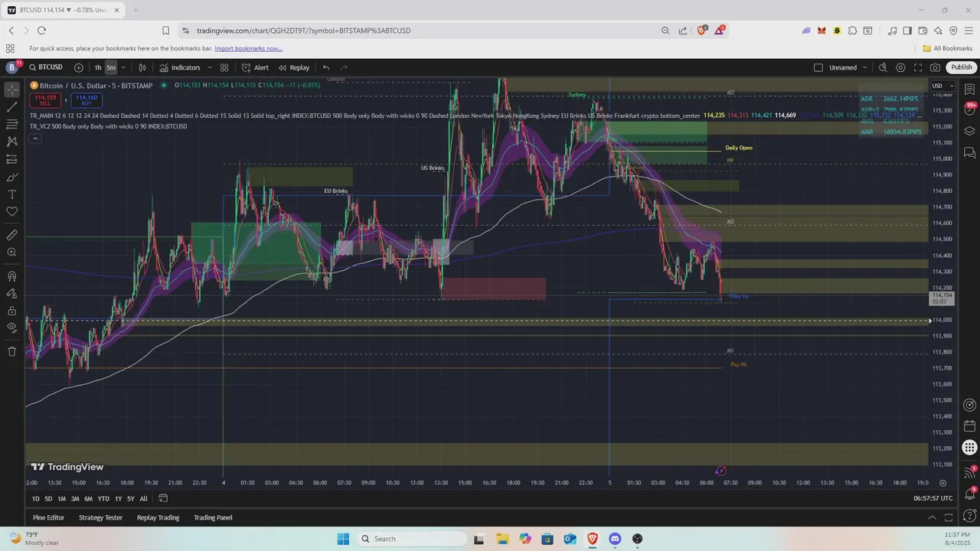
Task: Select the 1D date range
Action: 36,498
